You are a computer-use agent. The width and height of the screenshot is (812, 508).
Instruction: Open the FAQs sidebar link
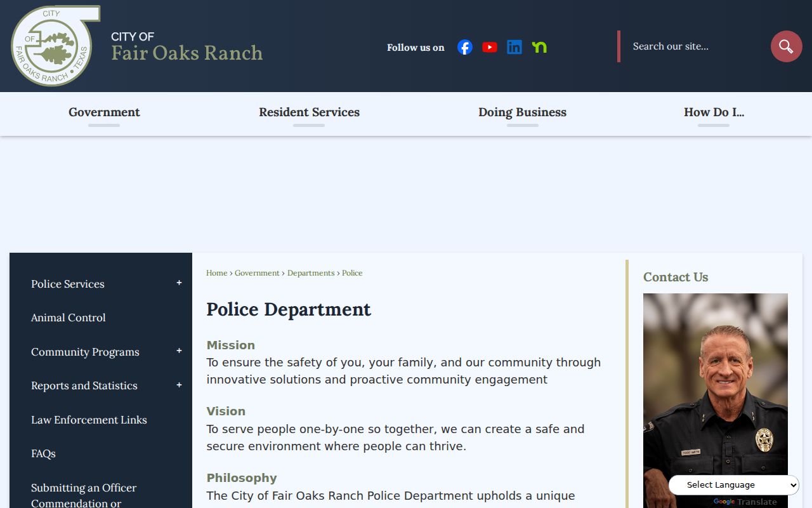[43, 453]
